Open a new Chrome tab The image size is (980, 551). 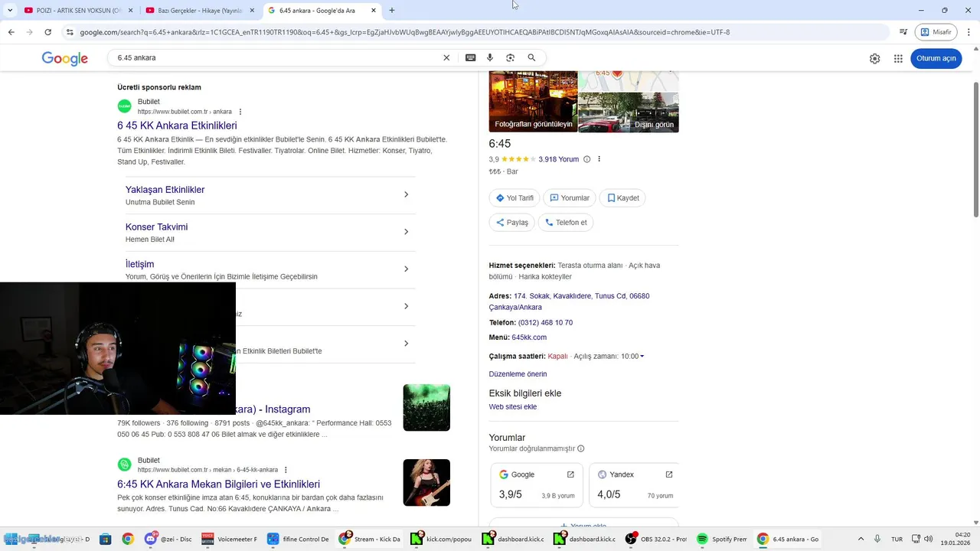click(392, 11)
